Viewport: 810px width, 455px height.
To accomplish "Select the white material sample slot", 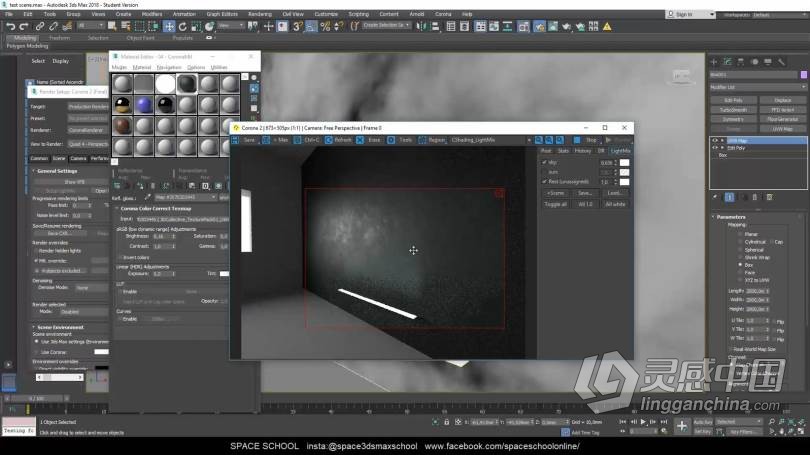I will pyautogui.click(x=165, y=84).
